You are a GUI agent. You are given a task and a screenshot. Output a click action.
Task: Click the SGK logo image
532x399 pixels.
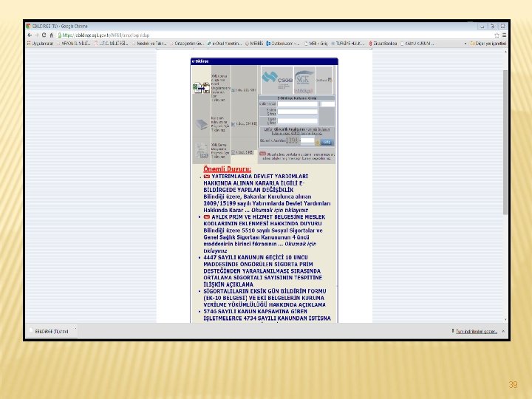(x=304, y=80)
